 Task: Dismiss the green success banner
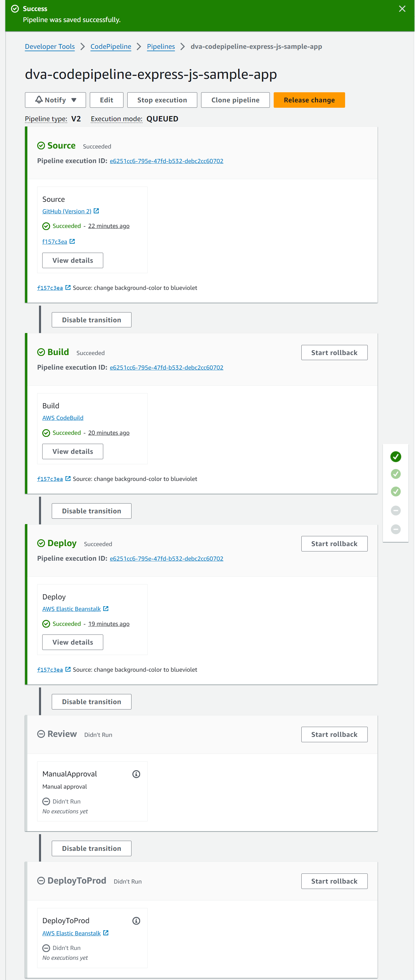tap(402, 9)
